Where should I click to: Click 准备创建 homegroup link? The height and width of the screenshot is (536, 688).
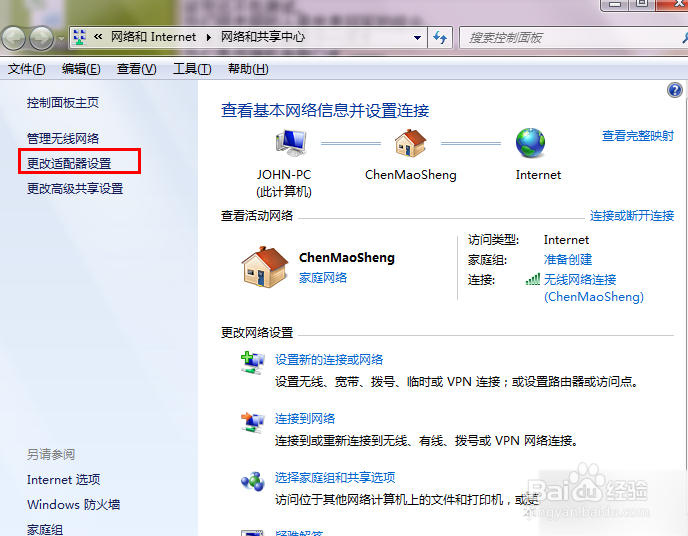[568, 259]
